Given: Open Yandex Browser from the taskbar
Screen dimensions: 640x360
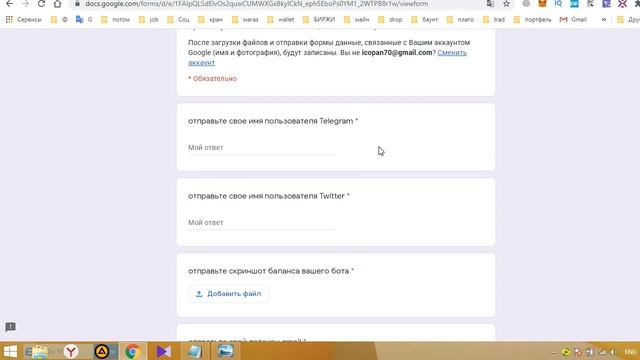Looking at the screenshot, I should coord(71,351).
